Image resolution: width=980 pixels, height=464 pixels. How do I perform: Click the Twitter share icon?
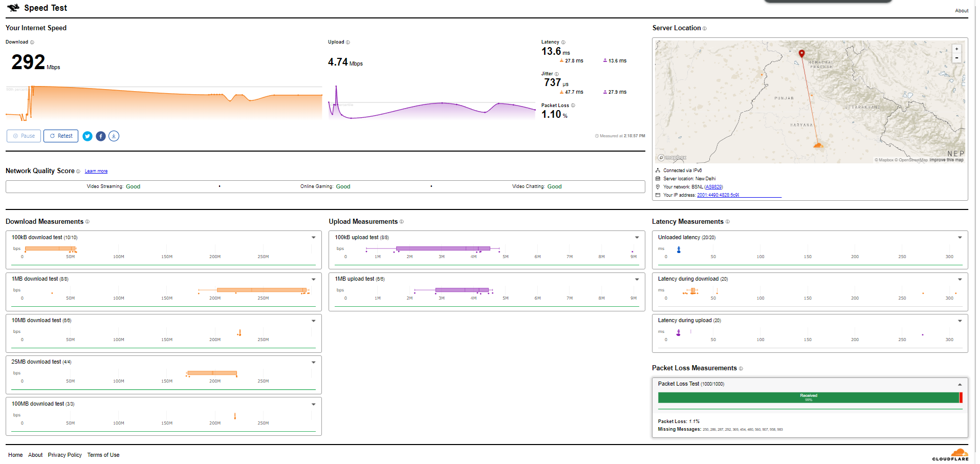[88, 136]
